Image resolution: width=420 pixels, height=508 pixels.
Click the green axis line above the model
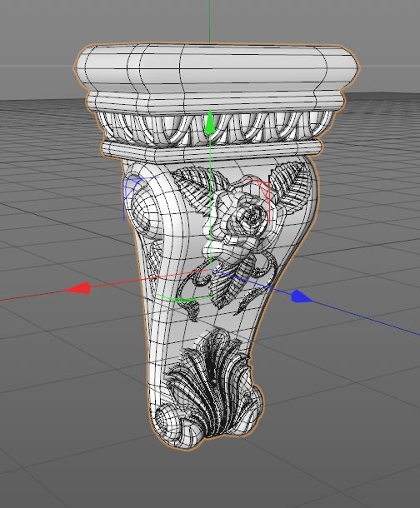(210, 21)
